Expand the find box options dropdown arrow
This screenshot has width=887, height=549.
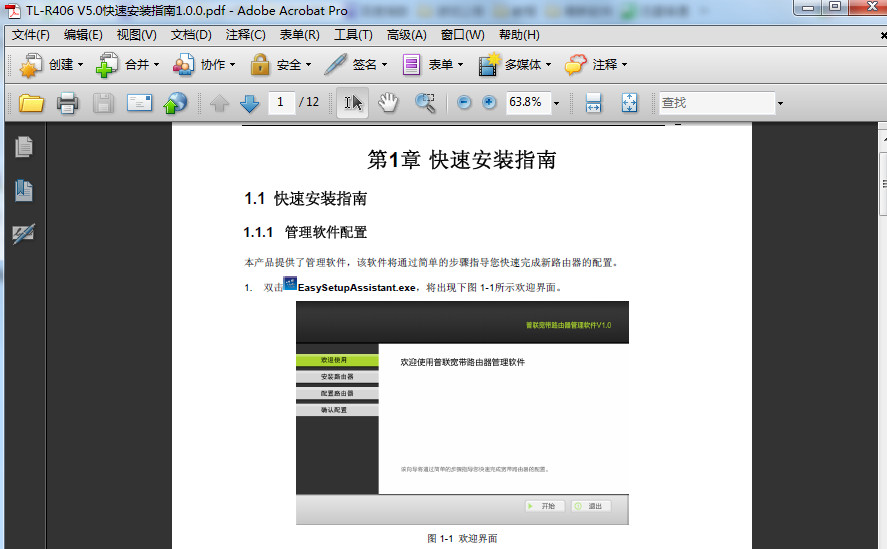tap(781, 103)
